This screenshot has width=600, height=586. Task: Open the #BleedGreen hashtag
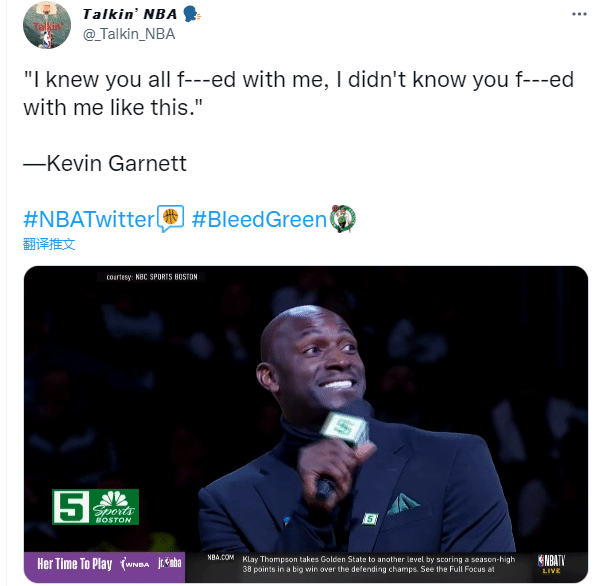[x=259, y=218]
